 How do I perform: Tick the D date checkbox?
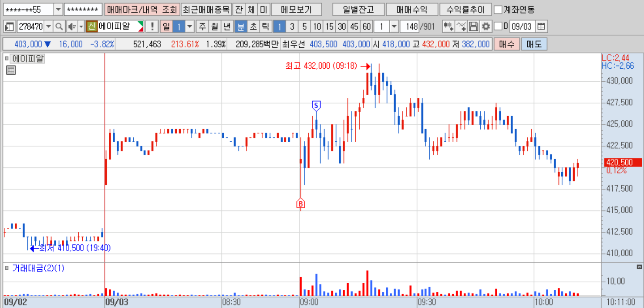(x=499, y=27)
